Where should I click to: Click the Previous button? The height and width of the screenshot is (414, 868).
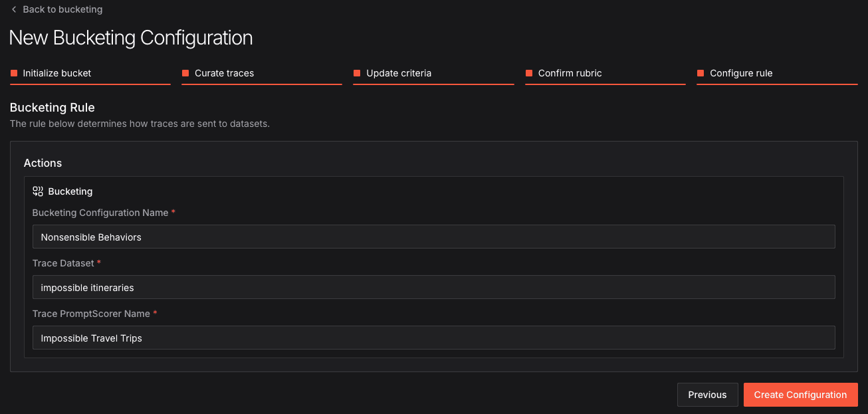(x=707, y=394)
